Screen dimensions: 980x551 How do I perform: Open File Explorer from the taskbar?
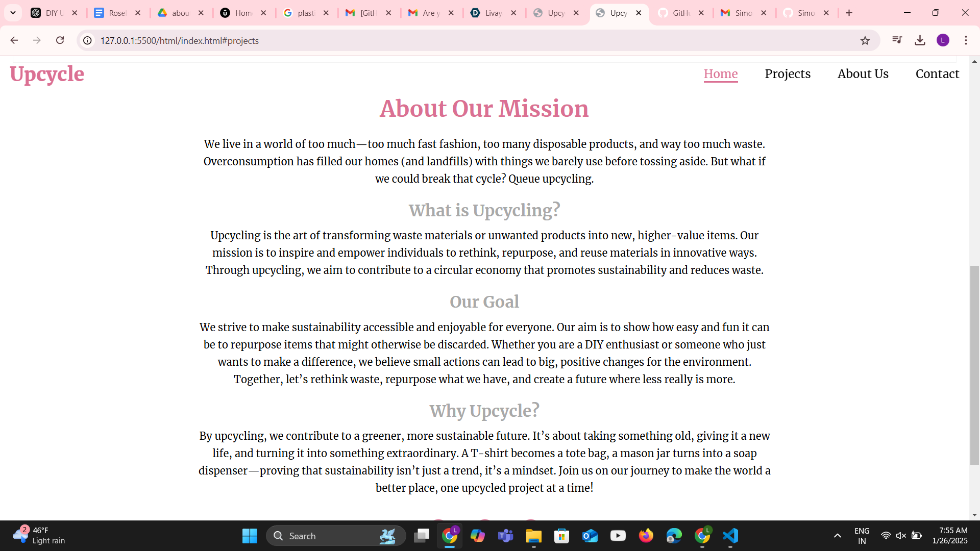[533, 536]
